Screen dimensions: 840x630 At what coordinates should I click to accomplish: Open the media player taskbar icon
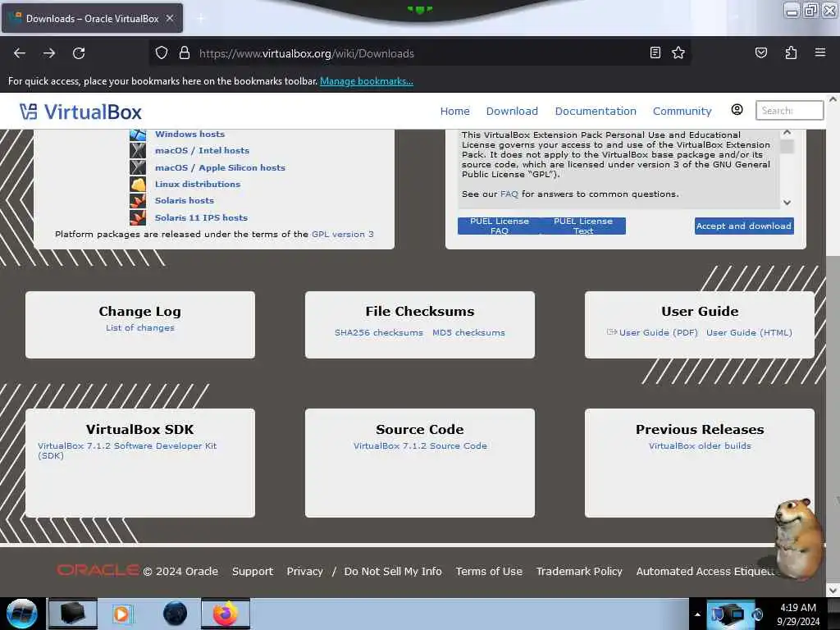pyautogui.click(x=121, y=614)
